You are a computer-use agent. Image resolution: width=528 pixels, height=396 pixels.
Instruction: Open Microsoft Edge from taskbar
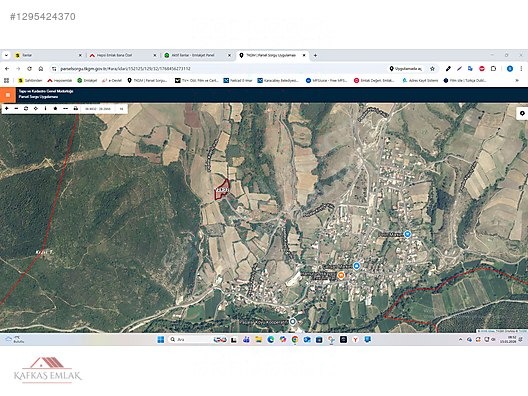click(270, 339)
